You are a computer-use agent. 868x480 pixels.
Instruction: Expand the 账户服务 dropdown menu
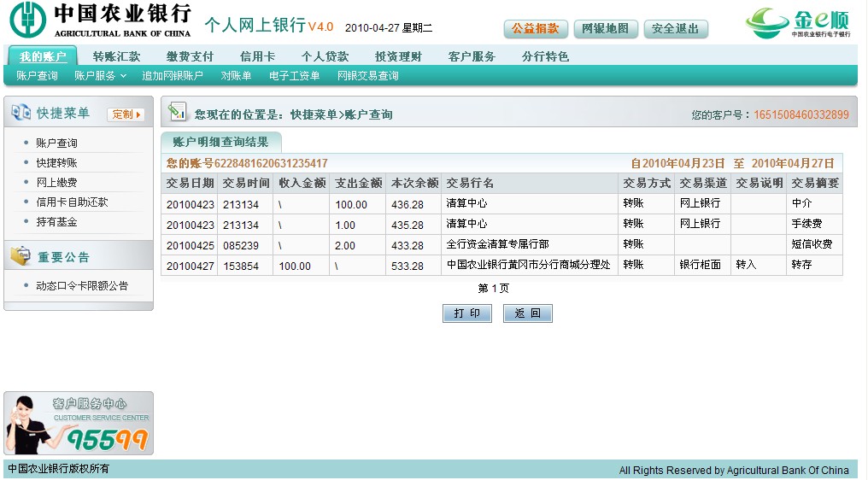coord(100,76)
